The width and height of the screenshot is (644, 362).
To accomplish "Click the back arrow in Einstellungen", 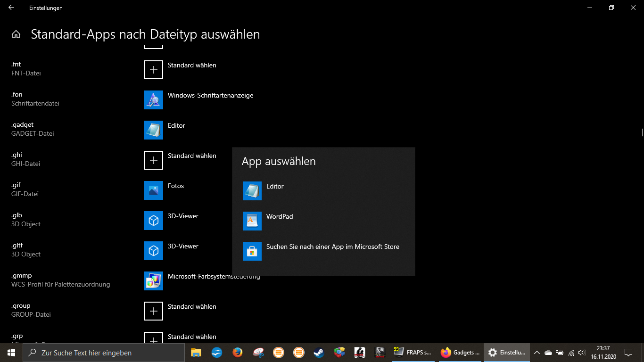I will 11,8.
